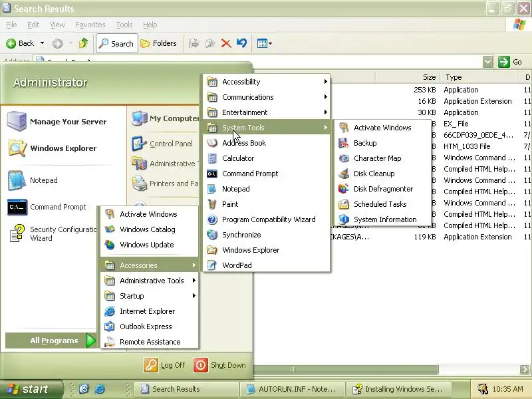
Task: Click the horizontal scrollbar thumb
Action: (345, 369)
